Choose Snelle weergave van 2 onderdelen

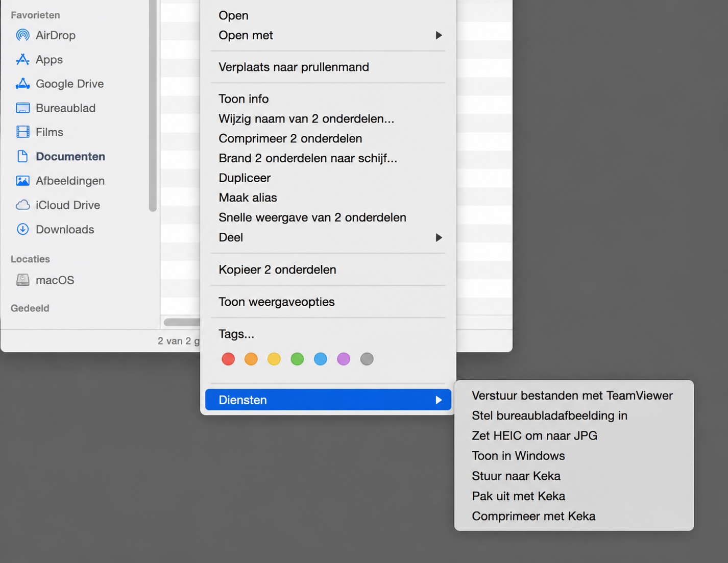click(328, 217)
